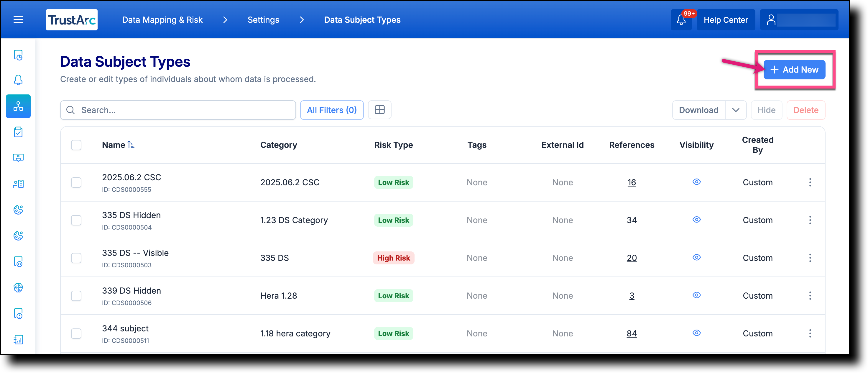Open the second cookie icon in sidebar
The image size is (868, 373).
tap(18, 236)
